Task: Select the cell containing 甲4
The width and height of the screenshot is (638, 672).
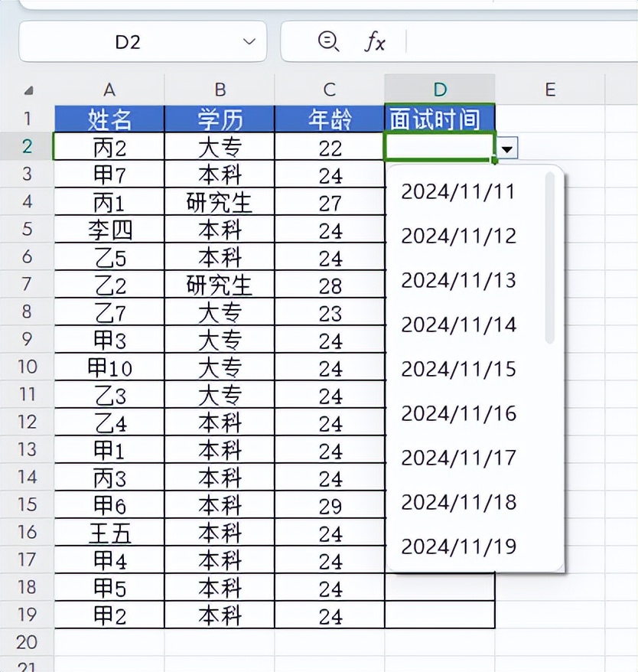Action: point(109,559)
